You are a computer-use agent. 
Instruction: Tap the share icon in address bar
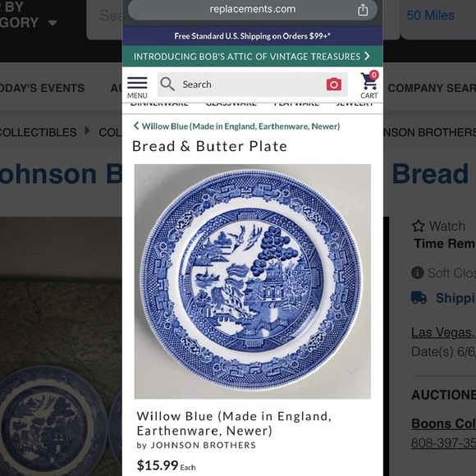click(x=363, y=9)
